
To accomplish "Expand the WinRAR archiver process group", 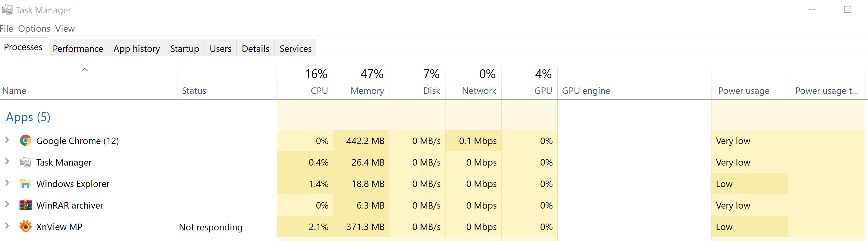I will click(x=7, y=204).
